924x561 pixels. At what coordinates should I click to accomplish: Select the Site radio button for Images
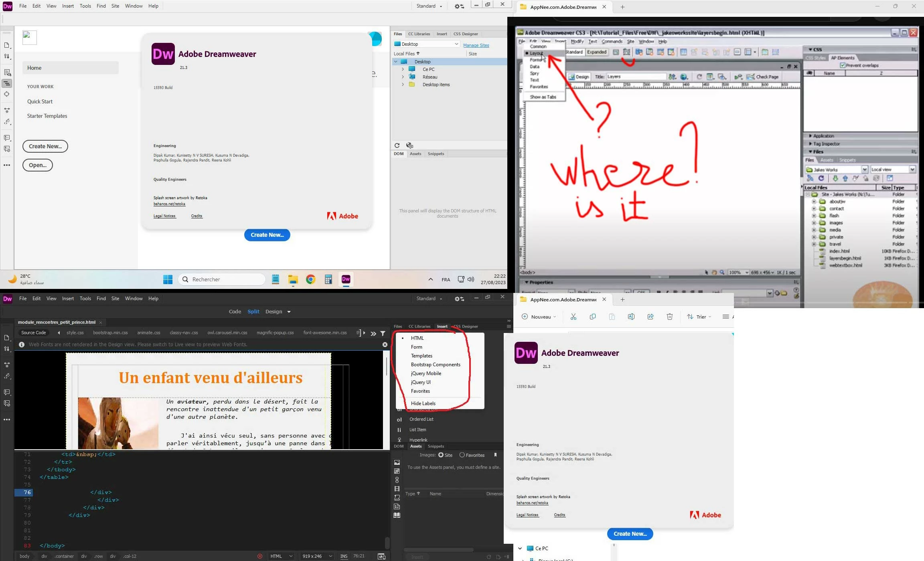(441, 455)
